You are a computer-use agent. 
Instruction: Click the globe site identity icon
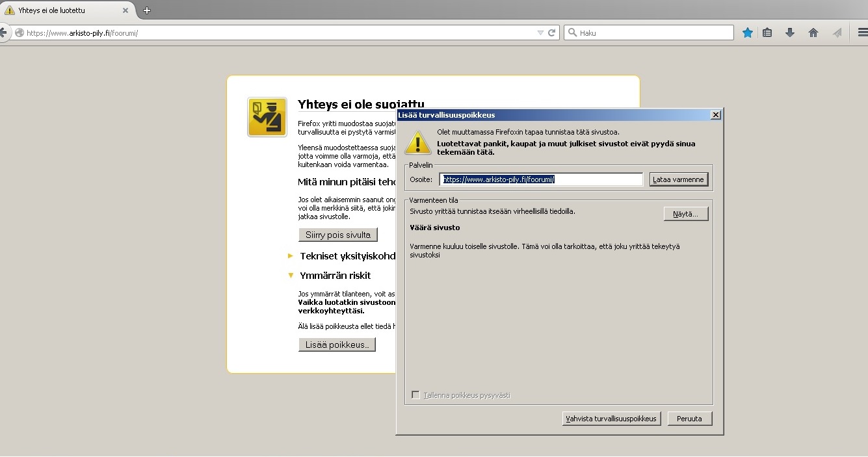pos(20,33)
